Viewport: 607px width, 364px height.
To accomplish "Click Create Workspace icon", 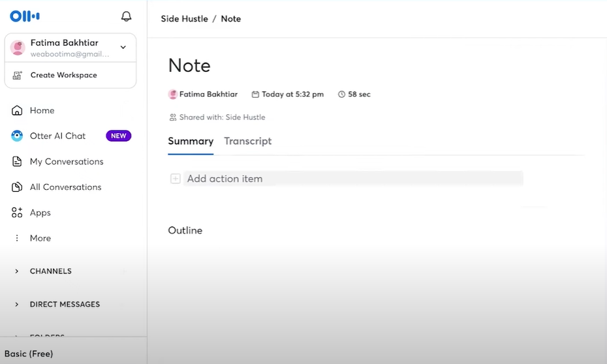I will (x=18, y=75).
